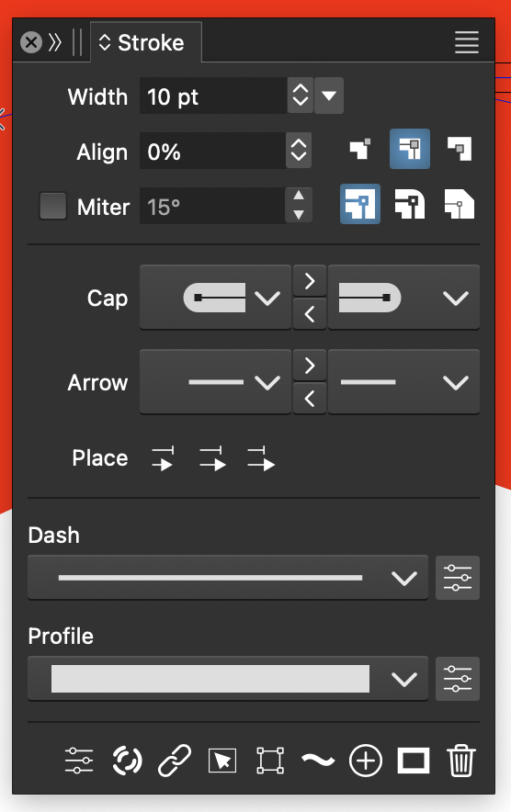
Task: Choose the outside stroke alignment icon
Action: click(x=460, y=149)
